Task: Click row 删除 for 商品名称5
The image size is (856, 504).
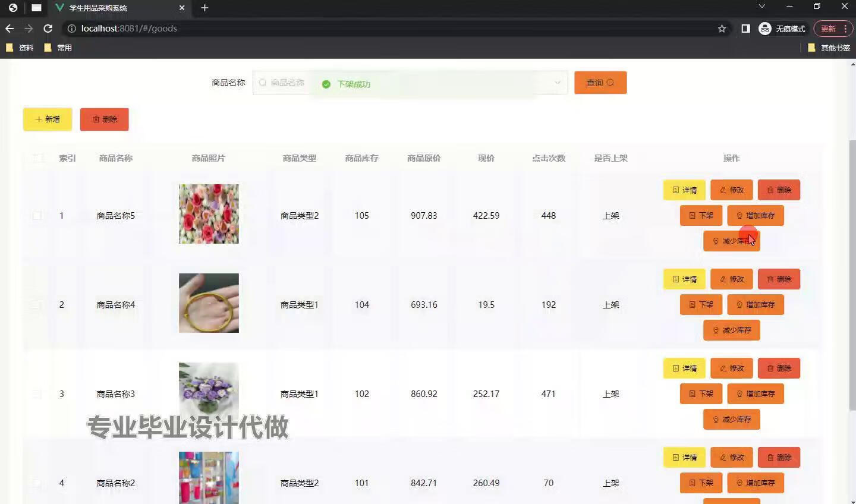Action: [x=779, y=190]
